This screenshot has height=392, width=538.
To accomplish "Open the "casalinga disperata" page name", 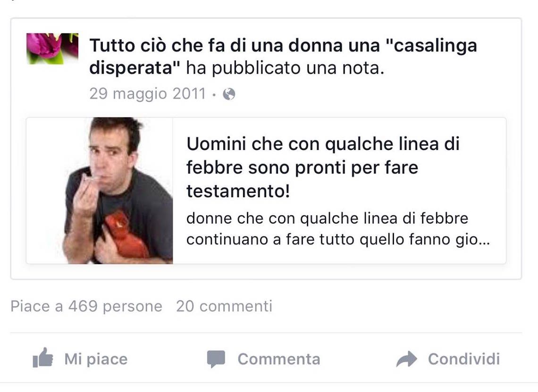I will point(283,56).
